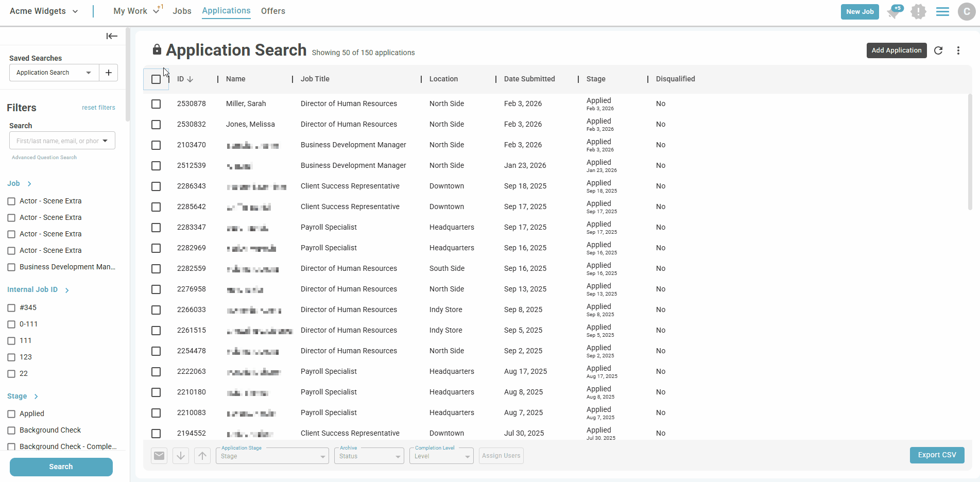Add a new saved search with plus icon
This screenshot has width=980, height=482.
[x=109, y=73]
